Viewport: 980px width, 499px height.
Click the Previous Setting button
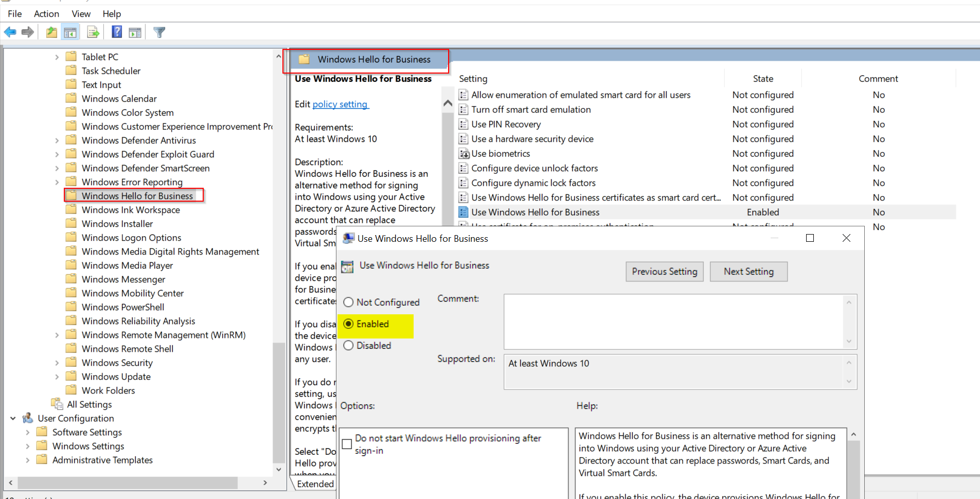pos(665,272)
